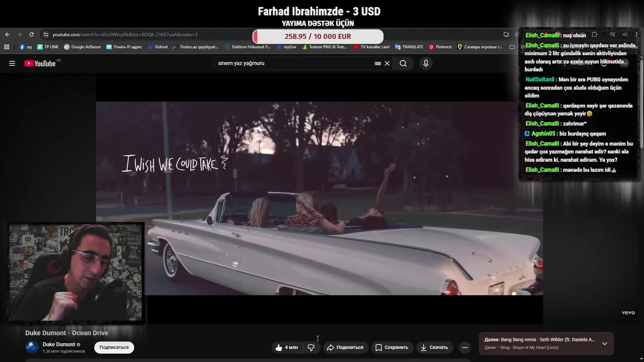
Task: Click the 'Duke Dumont - Ocean Drive' video title
Action: [x=66, y=333]
